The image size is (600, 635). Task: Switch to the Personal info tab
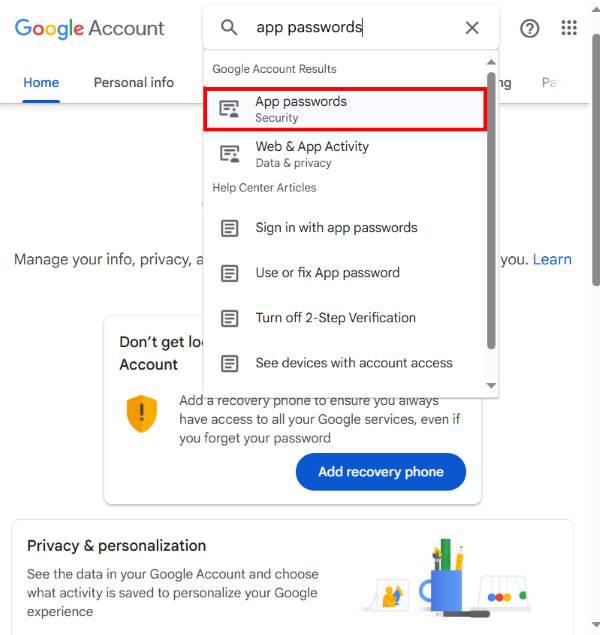tap(134, 83)
